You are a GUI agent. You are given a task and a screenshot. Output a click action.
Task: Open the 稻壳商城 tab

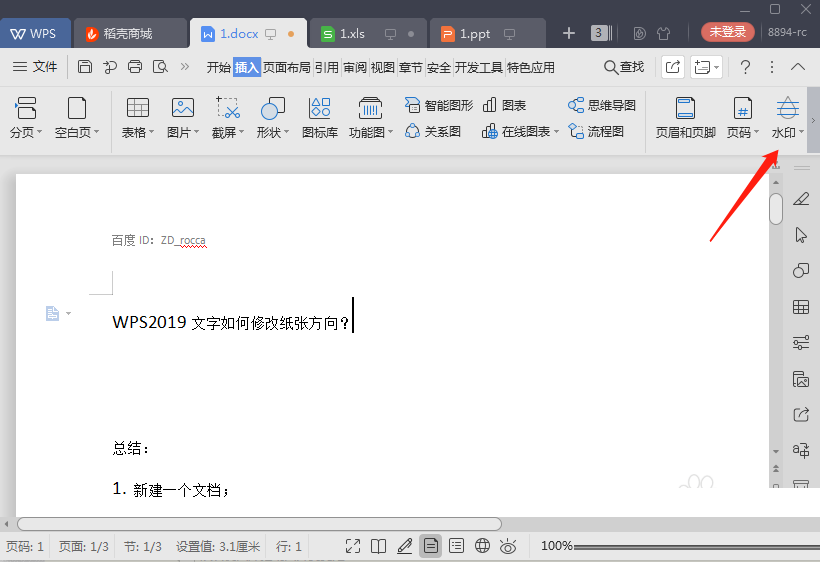click(130, 34)
